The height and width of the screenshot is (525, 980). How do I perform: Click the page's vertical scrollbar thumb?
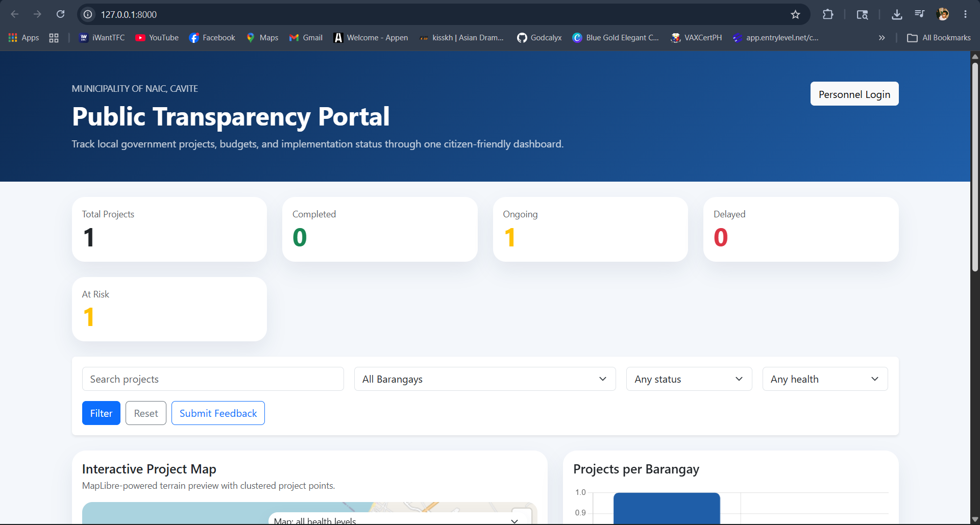coord(975,166)
